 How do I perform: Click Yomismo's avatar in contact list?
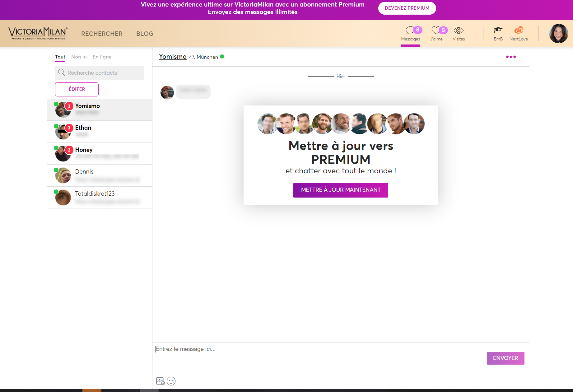coord(63,110)
